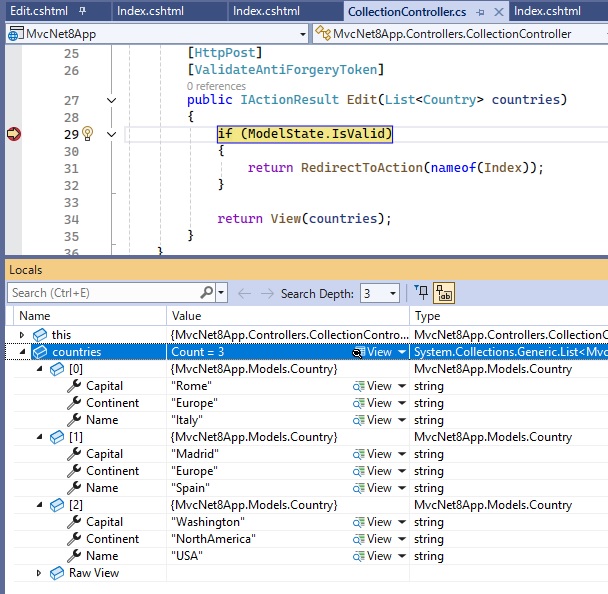Click the forward arrow in Locals toolbar
Image resolution: width=608 pixels, height=594 pixels.
tap(267, 294)
